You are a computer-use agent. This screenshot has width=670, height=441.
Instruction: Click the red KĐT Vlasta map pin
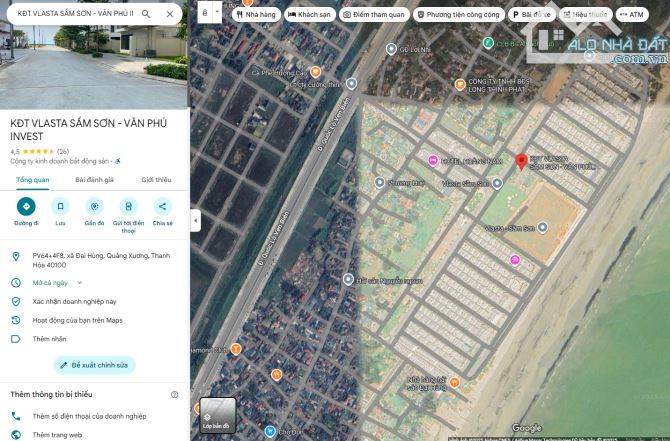521,162
